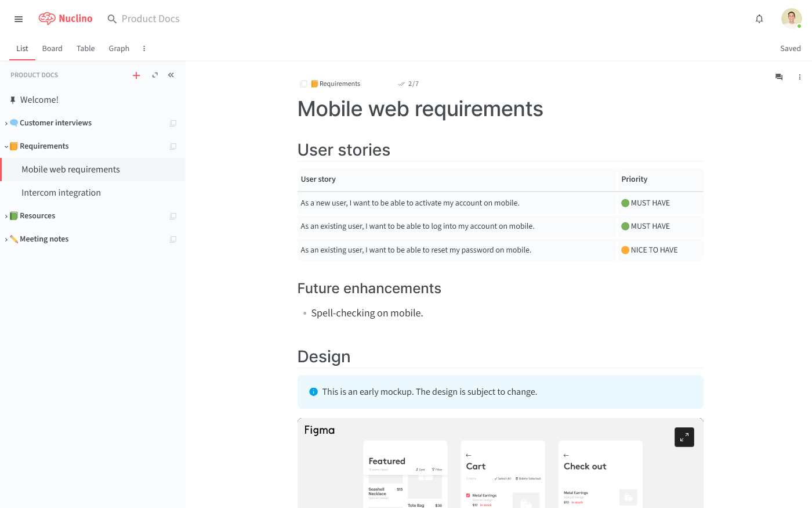
Task: Click the Nuclino logo
Action: tap(65, 18)
